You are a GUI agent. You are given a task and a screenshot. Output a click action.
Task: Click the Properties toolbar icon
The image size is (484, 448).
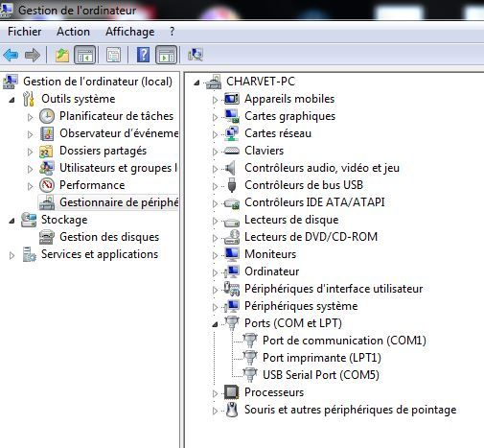[x=113, y=55]
